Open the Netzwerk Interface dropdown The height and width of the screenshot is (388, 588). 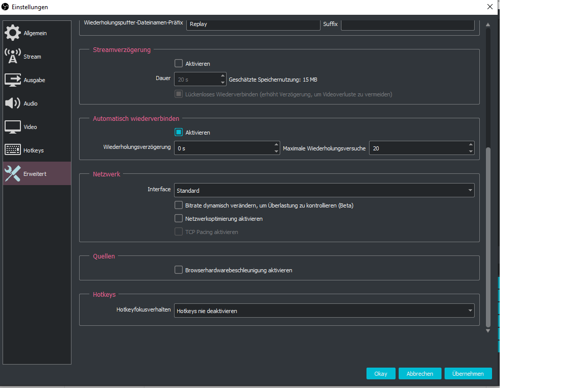pos(324,190)
